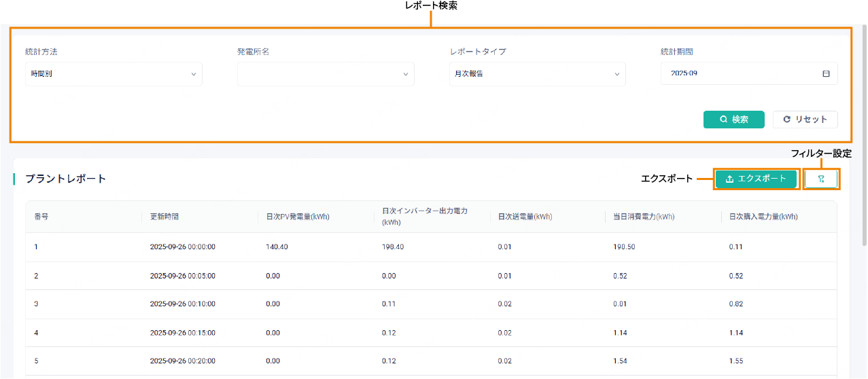The height and width of the screenshot is (379, 868).
Task: Click the プラントレポート section title
Action: tap(66, 179)
